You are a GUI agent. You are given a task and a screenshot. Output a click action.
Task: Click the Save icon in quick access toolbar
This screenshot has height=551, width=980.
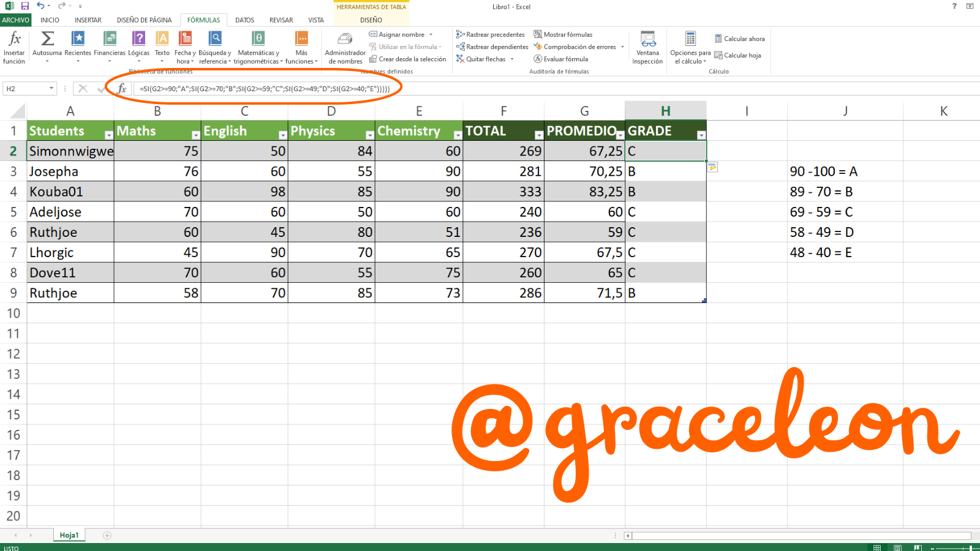tap(25, 6)
